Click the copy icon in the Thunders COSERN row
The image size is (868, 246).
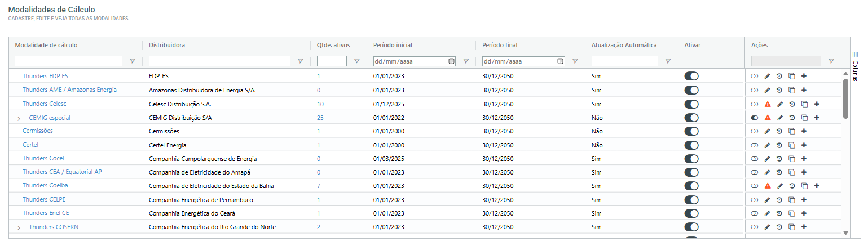click(791, 227)
